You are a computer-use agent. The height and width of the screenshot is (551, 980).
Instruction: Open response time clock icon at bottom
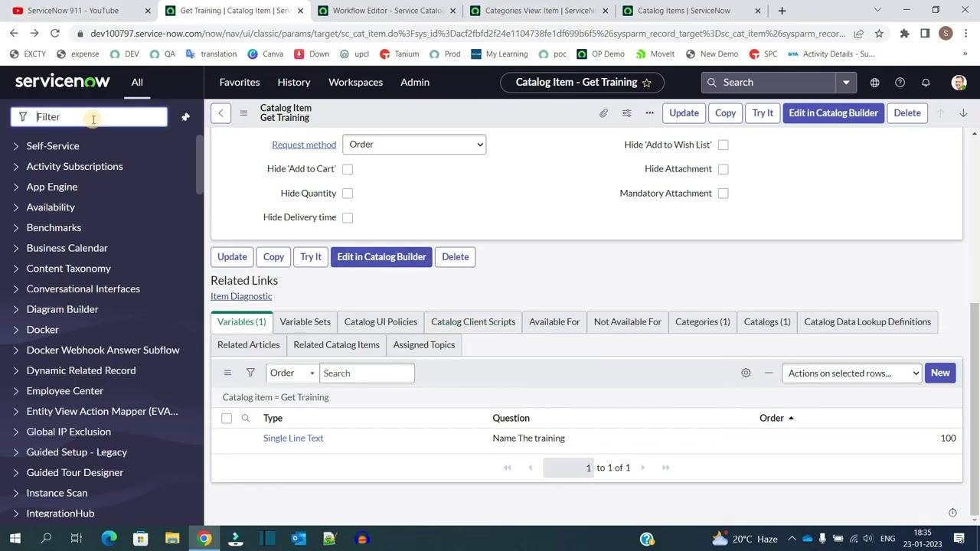[952, 513]
